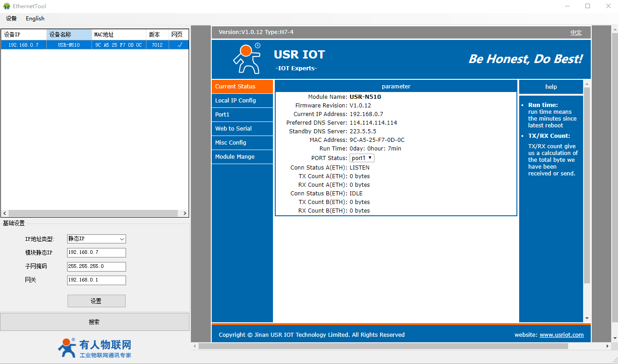Viewport: 618px width, 364px height.
Task: Click the help panel scroll-up arrow
Action: point(587,84)
